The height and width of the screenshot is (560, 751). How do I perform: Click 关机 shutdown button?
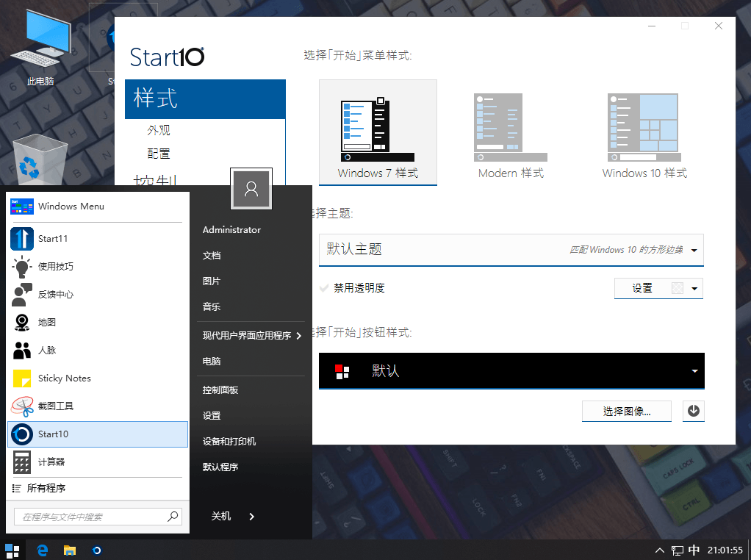[x=221, y=517]
